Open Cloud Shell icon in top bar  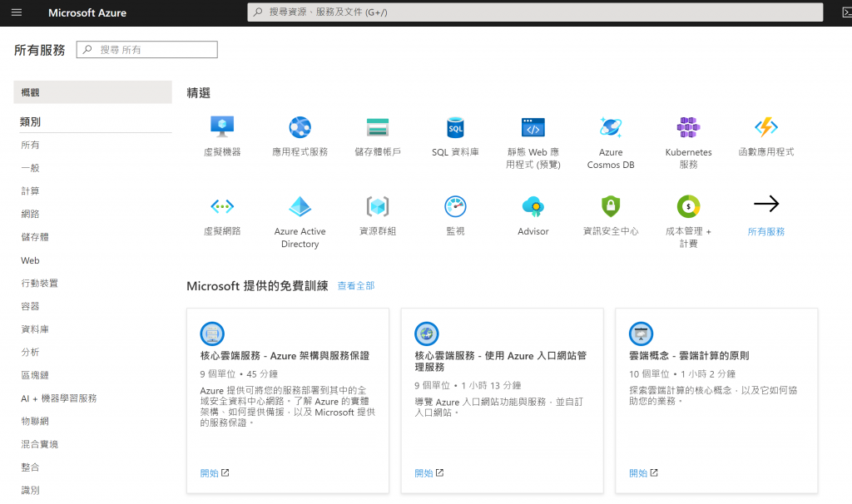[846, 12]
